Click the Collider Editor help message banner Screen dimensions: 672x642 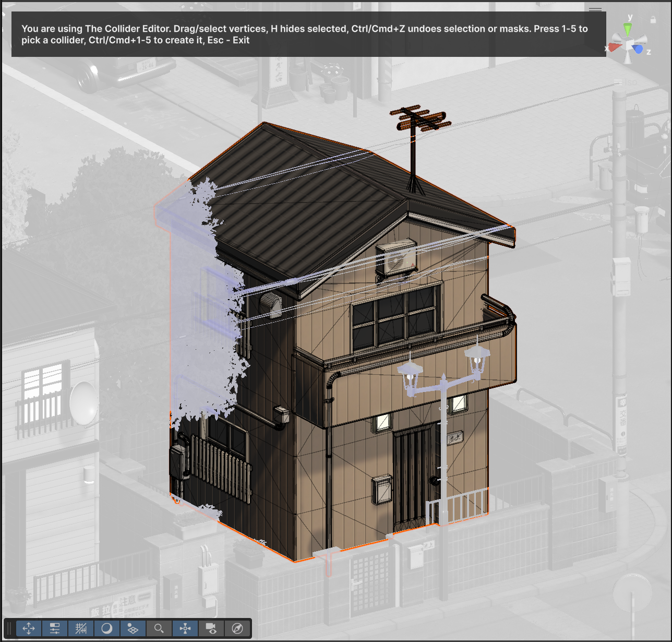tap(309, 34)
